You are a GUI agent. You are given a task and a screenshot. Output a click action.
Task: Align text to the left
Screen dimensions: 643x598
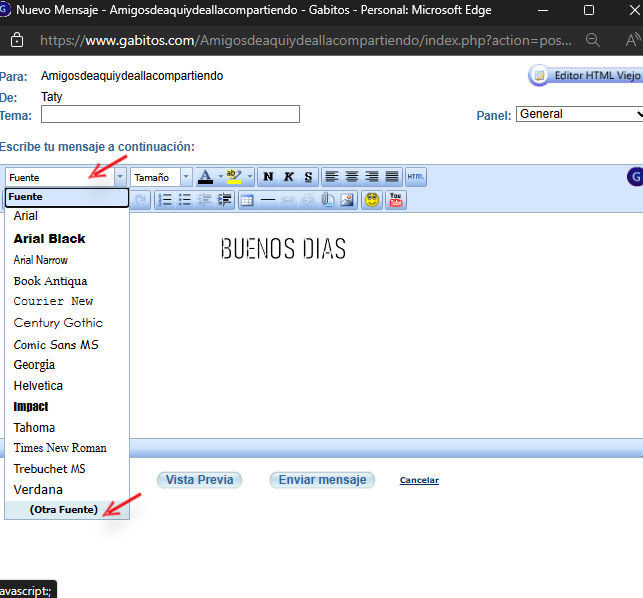pos(332,177)
